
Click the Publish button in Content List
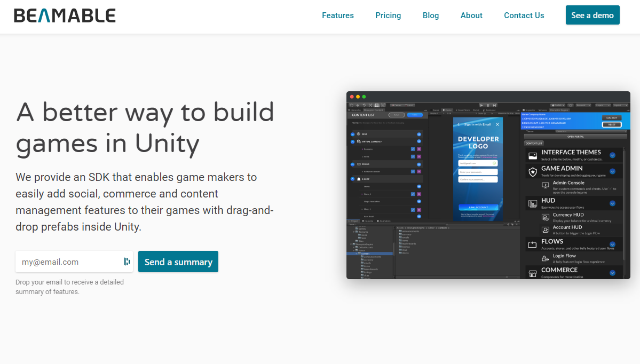(x=415, y=115)
